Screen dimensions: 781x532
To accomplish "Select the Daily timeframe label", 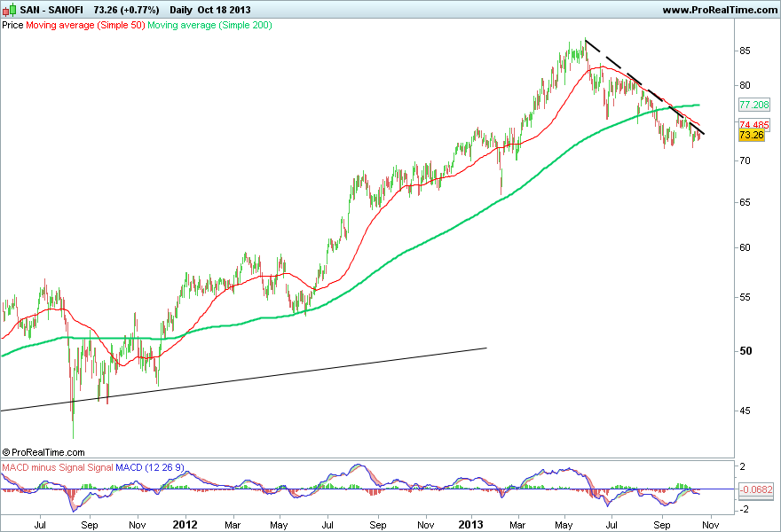I will (181, 10).
